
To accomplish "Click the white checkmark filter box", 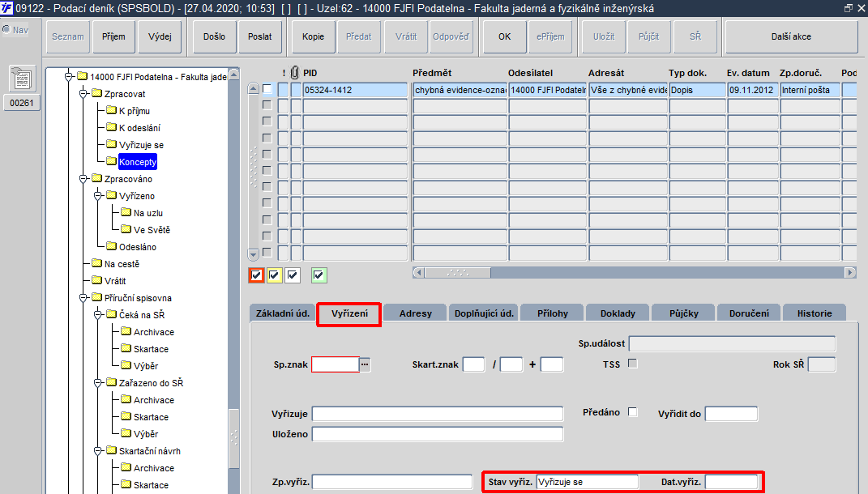I will [293, 275].
